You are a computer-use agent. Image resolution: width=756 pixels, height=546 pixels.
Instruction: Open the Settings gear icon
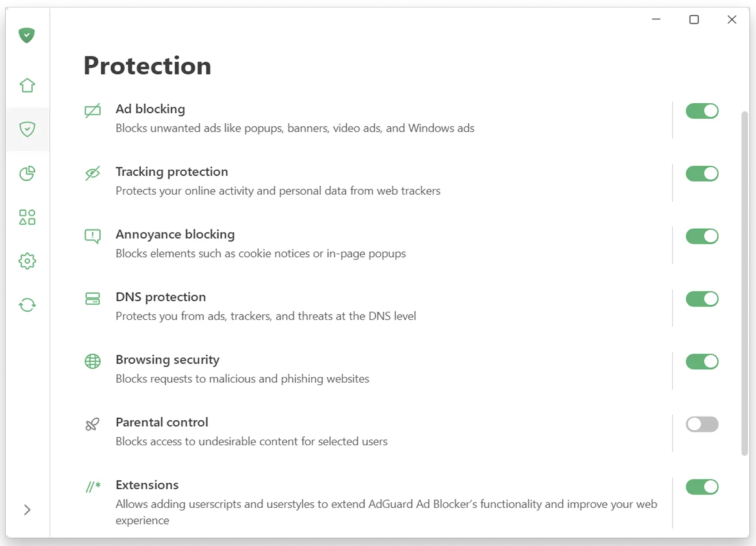point(27,261)
